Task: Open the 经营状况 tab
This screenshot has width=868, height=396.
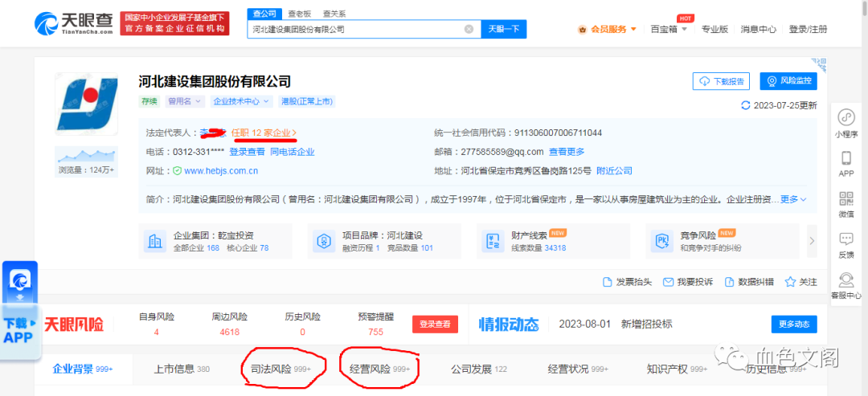Action: 578,369
